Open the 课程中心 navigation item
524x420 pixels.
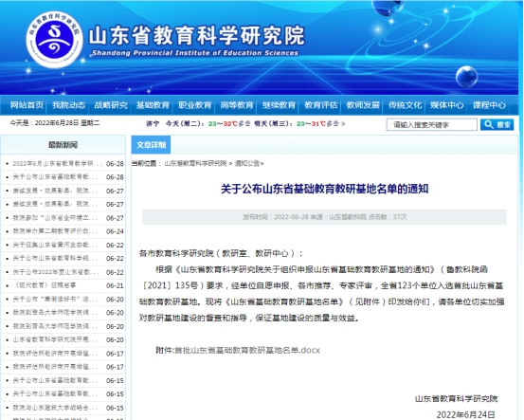point(489,105)
